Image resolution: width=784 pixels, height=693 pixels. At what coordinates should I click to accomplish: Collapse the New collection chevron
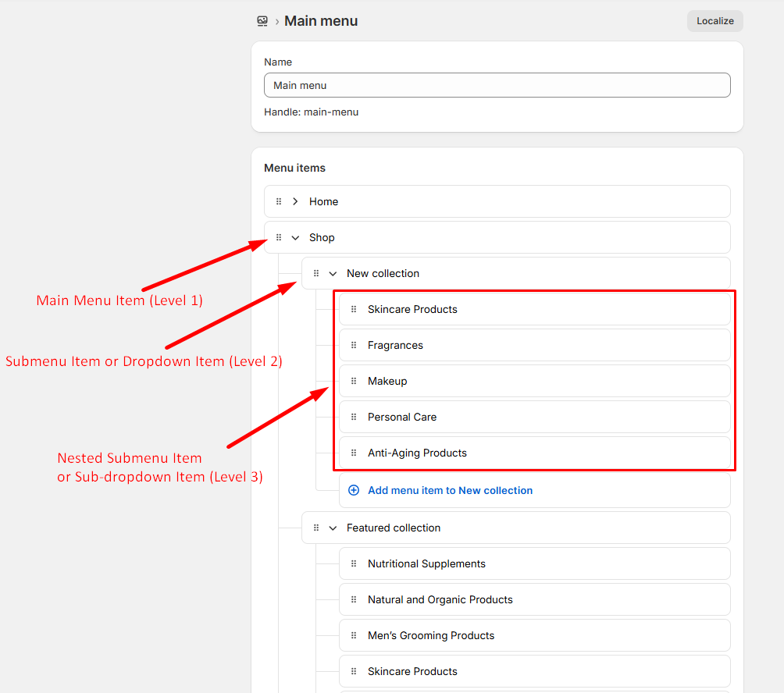click(333, 273)
